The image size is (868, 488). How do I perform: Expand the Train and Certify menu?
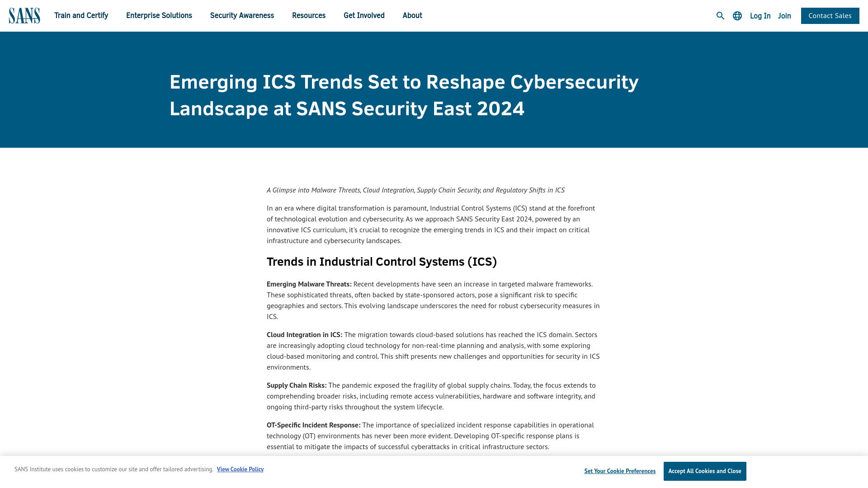(x=81, y=15)
